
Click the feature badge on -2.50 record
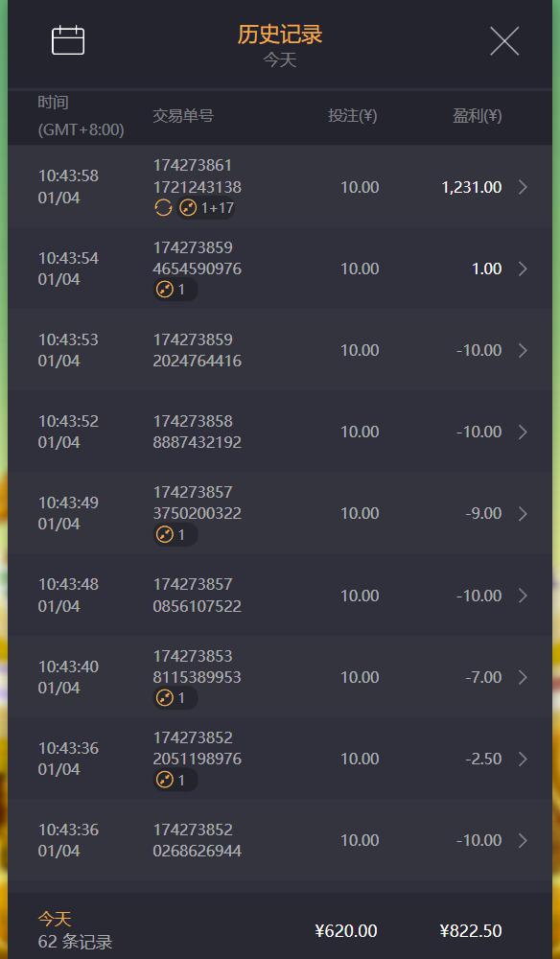click(175, 780)
